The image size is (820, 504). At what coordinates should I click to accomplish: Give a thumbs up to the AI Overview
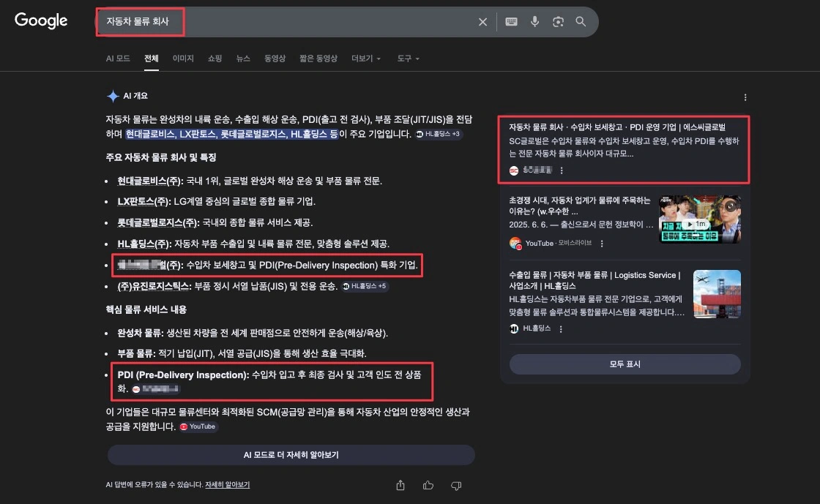pyautogui.click(x=428, y=485)
